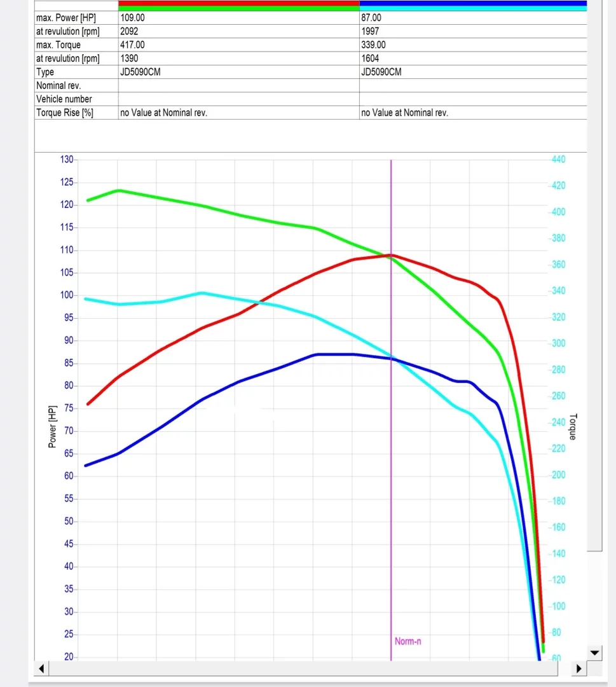Click the Torque axis label on the right

(x=573, y=427)
